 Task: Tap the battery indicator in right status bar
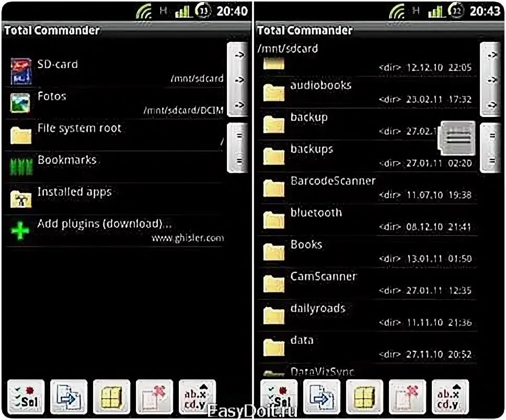(456, 10)
